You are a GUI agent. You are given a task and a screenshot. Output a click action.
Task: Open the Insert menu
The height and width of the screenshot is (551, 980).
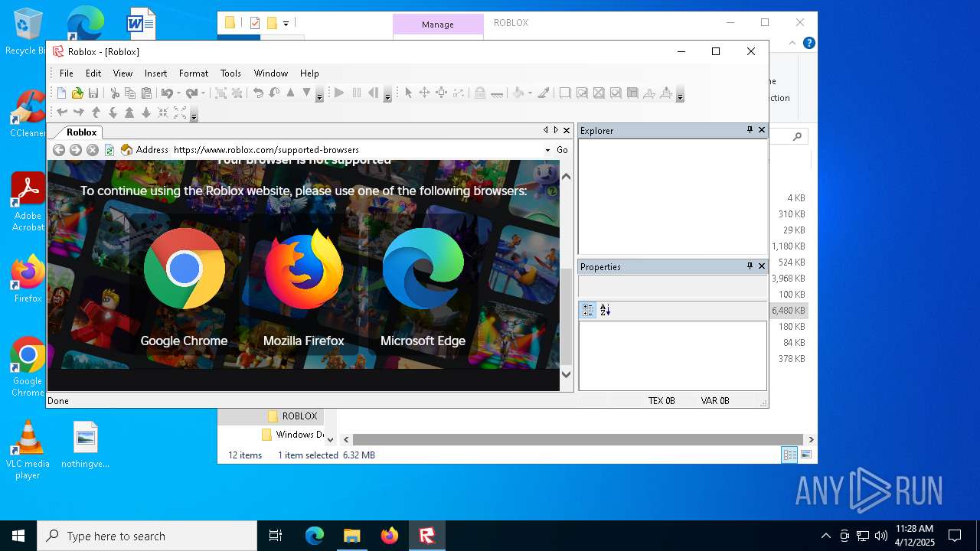pyautogui.click(x=155, y=73)
